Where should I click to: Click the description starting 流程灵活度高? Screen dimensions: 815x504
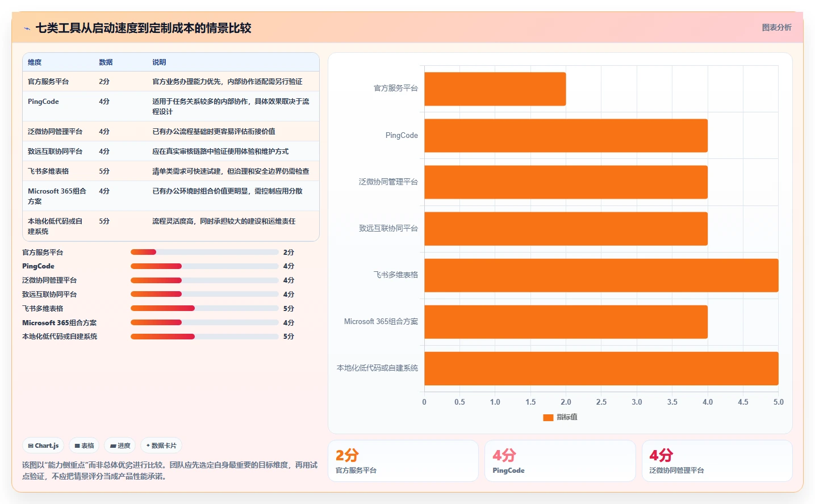click(224, 221)
